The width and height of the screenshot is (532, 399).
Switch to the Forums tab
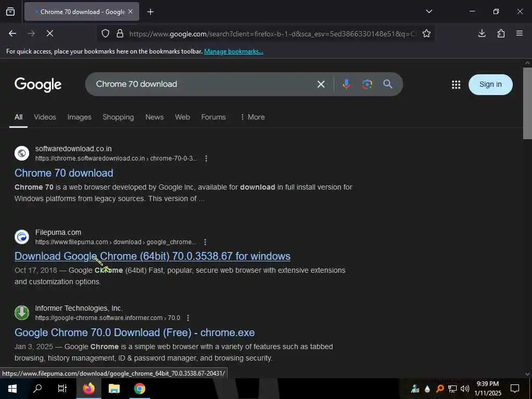[214, 117]
